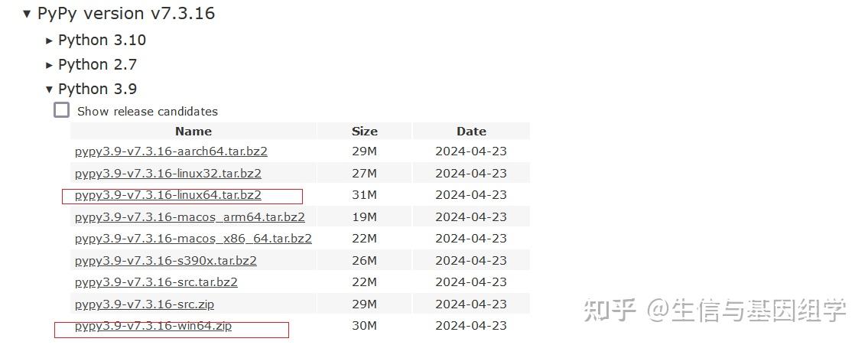
Task: Click the Size column header
Action: (x=364, y=132)
